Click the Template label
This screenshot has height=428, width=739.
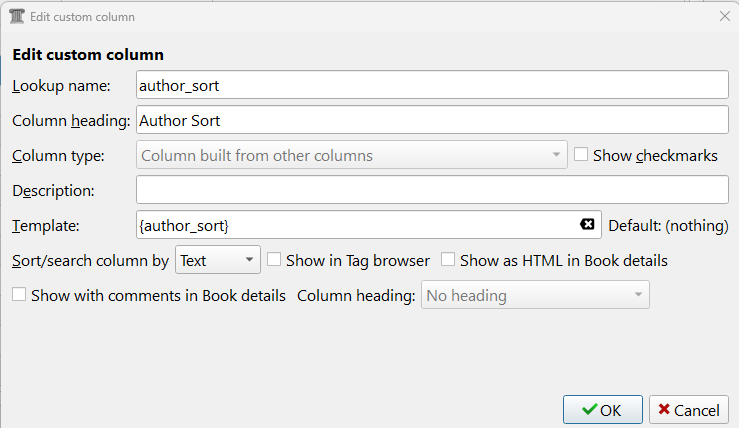pos(45,225)
